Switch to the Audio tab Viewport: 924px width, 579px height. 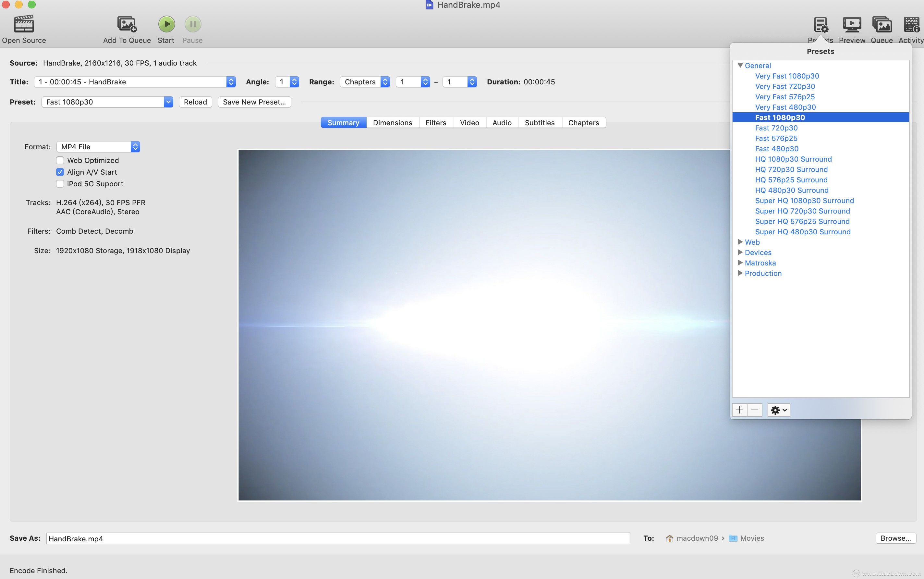tap(501, 122)
